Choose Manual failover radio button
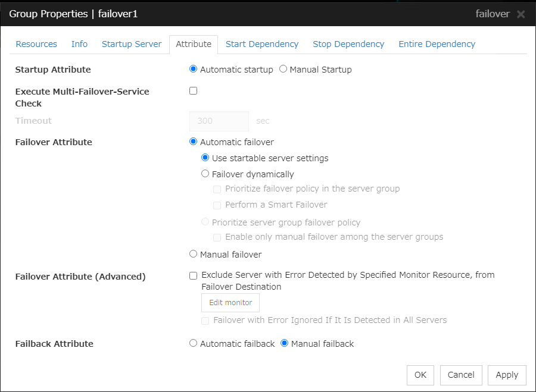 pyautogui.click(x=193, y=254)
